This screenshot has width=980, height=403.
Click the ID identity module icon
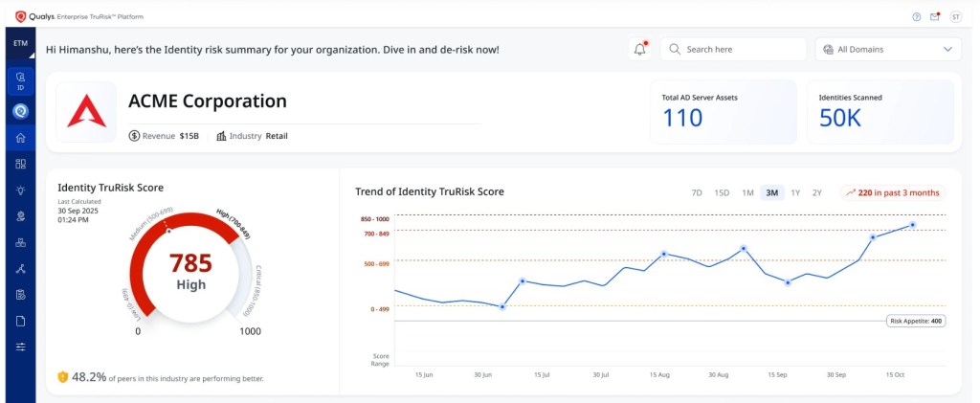click(20, 80)
